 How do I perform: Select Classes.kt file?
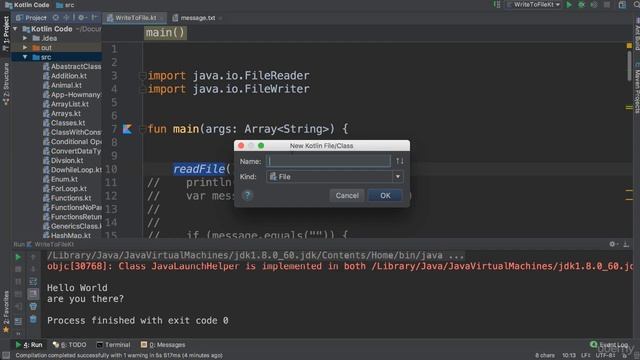(68, 123)
